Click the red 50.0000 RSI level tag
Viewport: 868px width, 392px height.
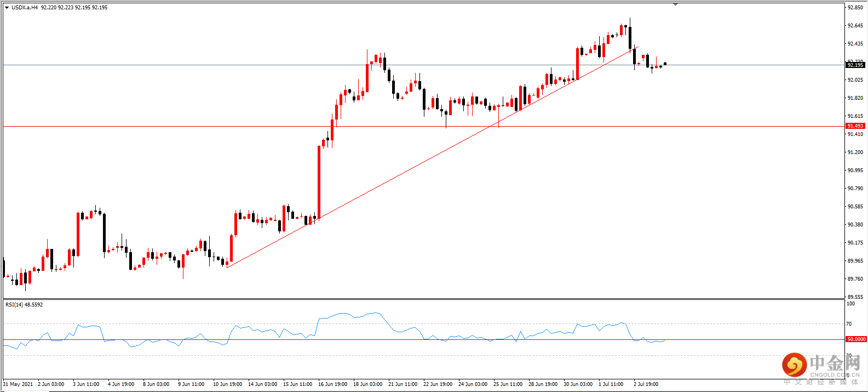pyautogui.click(x=856, y=339)
